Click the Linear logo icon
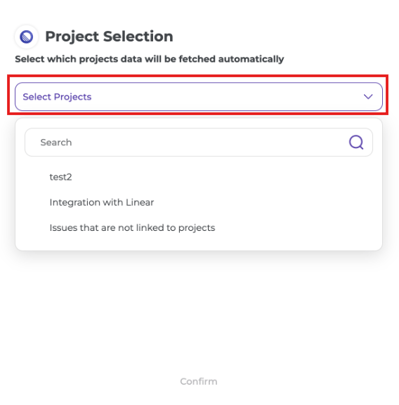The width and height of the screenshot is (399, 405). tap(27, 36)
